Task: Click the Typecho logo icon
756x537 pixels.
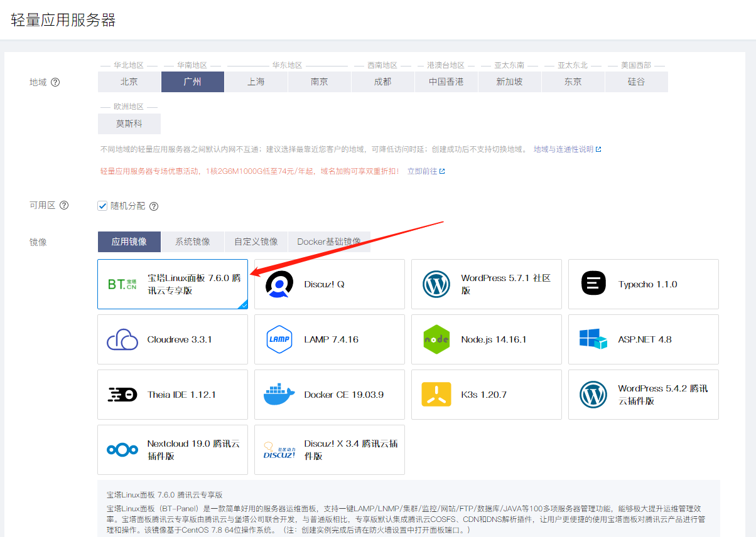Action: coord(593,284)
